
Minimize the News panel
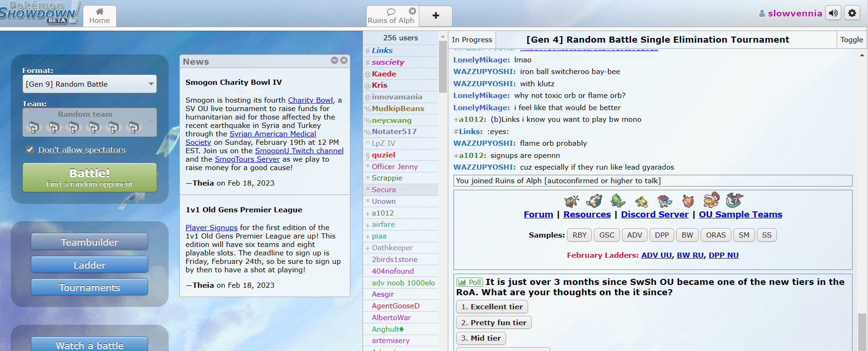[x=334, y=60]
